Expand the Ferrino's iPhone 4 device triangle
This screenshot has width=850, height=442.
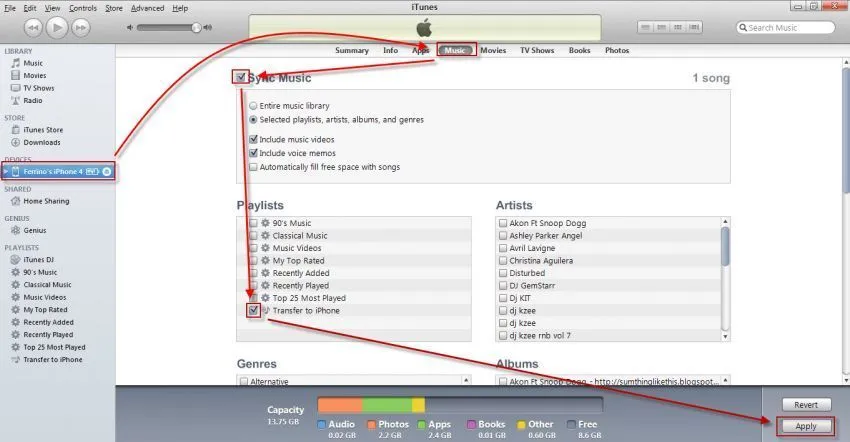click(6, 171)
